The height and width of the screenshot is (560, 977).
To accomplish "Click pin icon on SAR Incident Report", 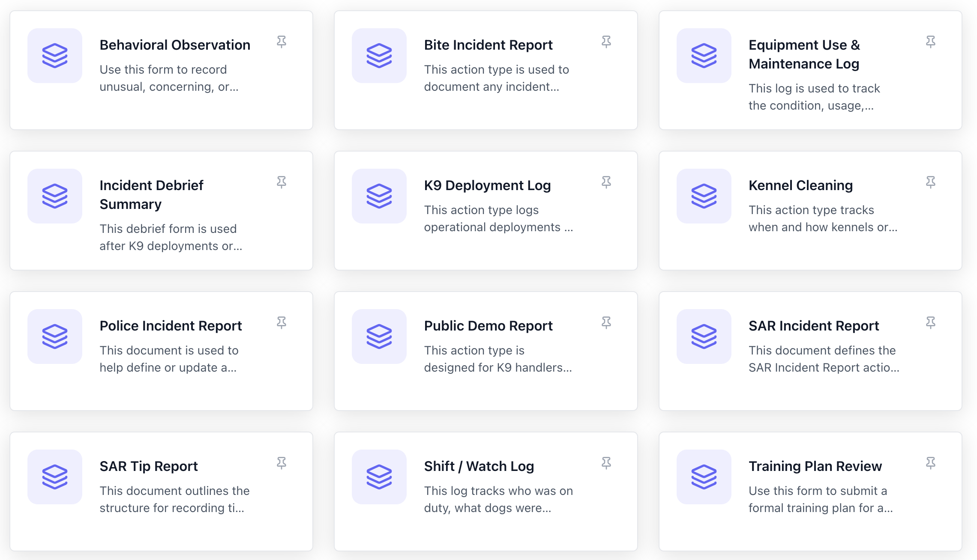I will click(x=930, y=322).
